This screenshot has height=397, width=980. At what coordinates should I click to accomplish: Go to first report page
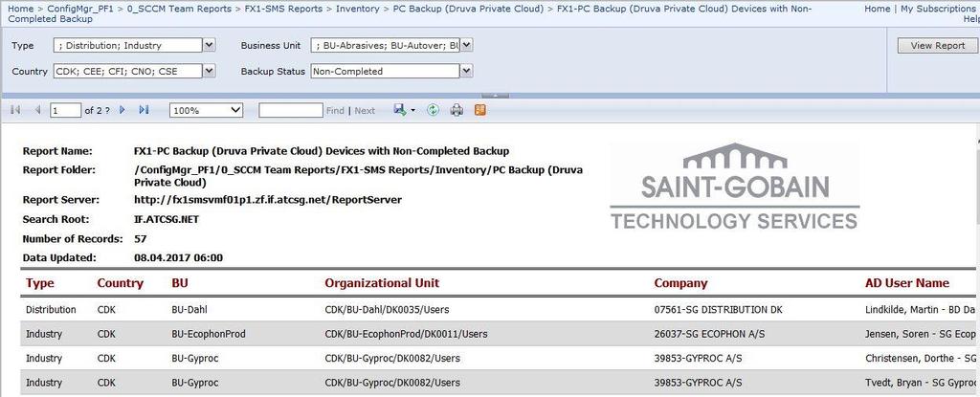click(x=15, y=110)
